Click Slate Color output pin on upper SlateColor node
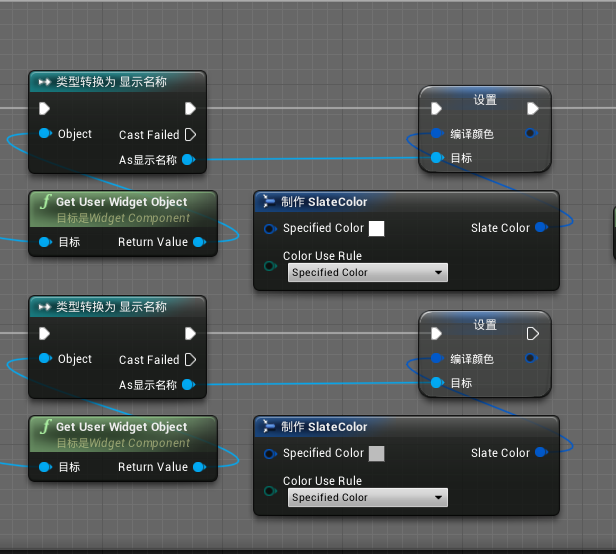Screen dimensions: 616x554 (x=542, y=227)
